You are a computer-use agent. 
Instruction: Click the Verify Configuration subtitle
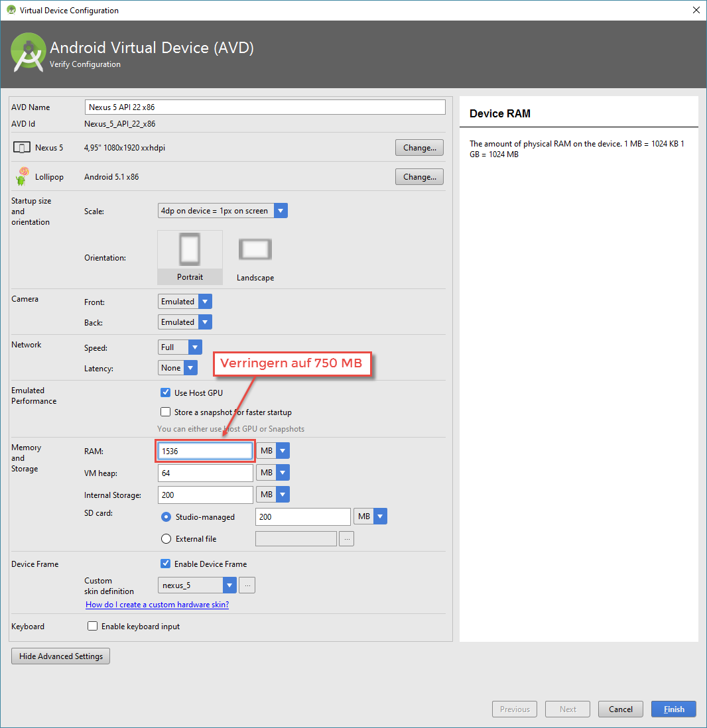coord(85,64)
